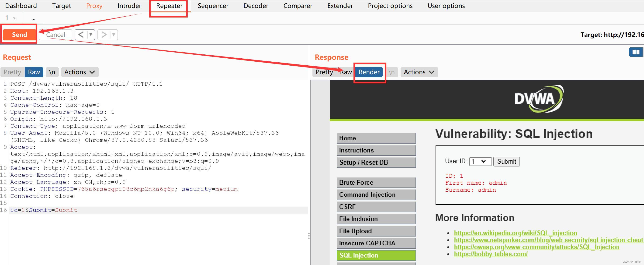Viewport: 644px width, 265px height.
Task: Click the Target URL label
Action: 612,35
